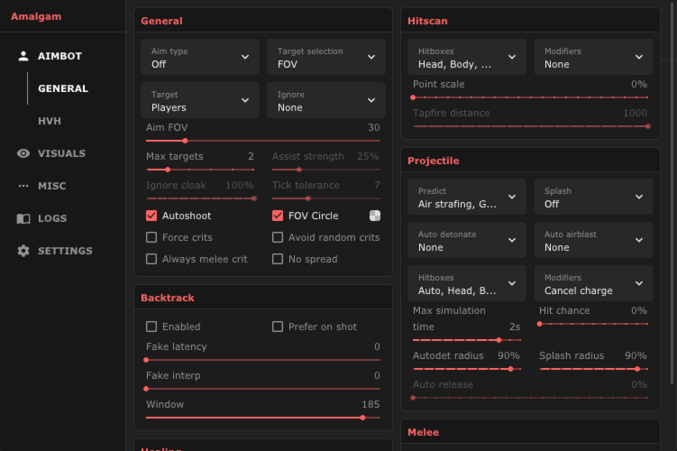Check Prefer on shot
Image resolution: width=677 pixels, height=451 pixels.
click(278, 327)
